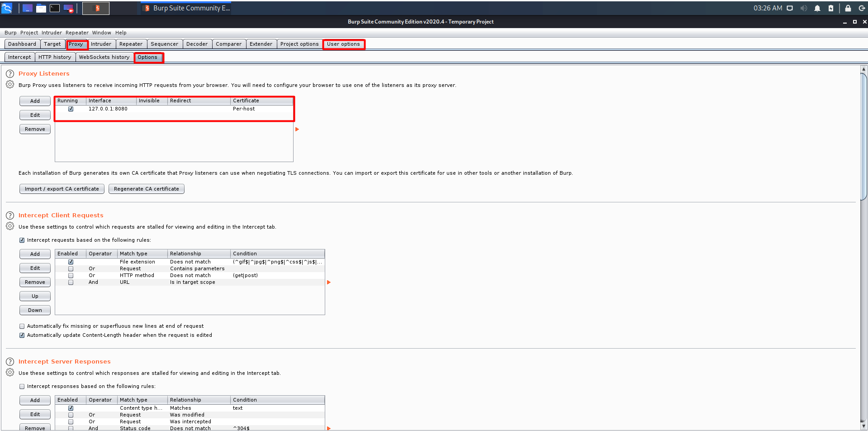Viewport: 868px width, 431px height.
Task: Click 'Regenerate CA certificate' button
Action: (147, 189)
